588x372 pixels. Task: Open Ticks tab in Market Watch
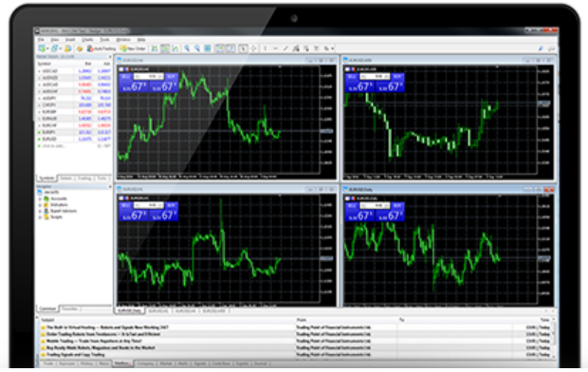pos(101,178)
